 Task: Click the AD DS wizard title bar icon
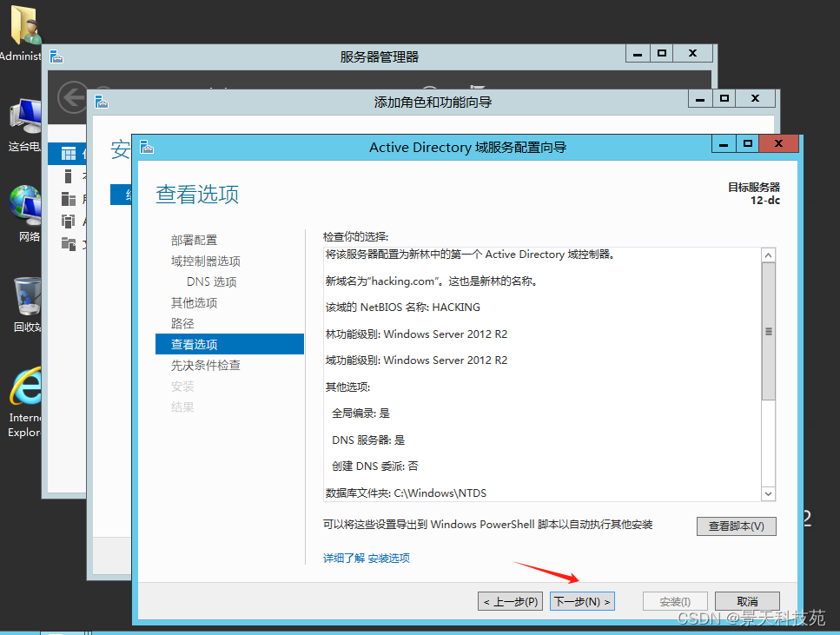[147, 147]
